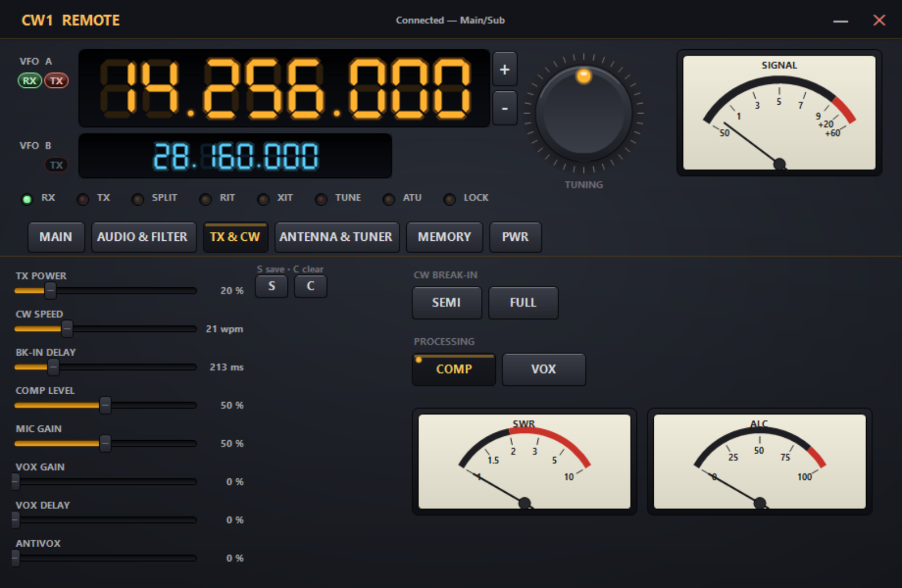Toggle the ATU status LED

389,199
